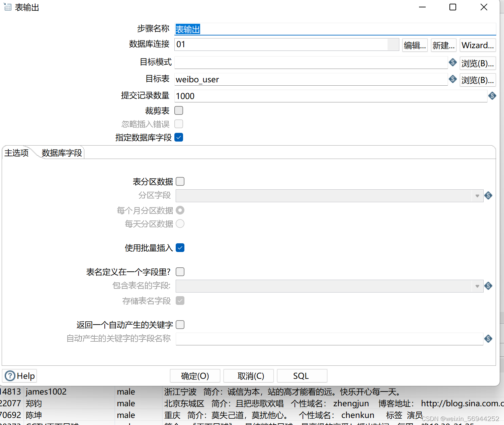504x425 pixels.
Task: Select the 每天分区数据 radio button
Action: [x=180, y=224]
